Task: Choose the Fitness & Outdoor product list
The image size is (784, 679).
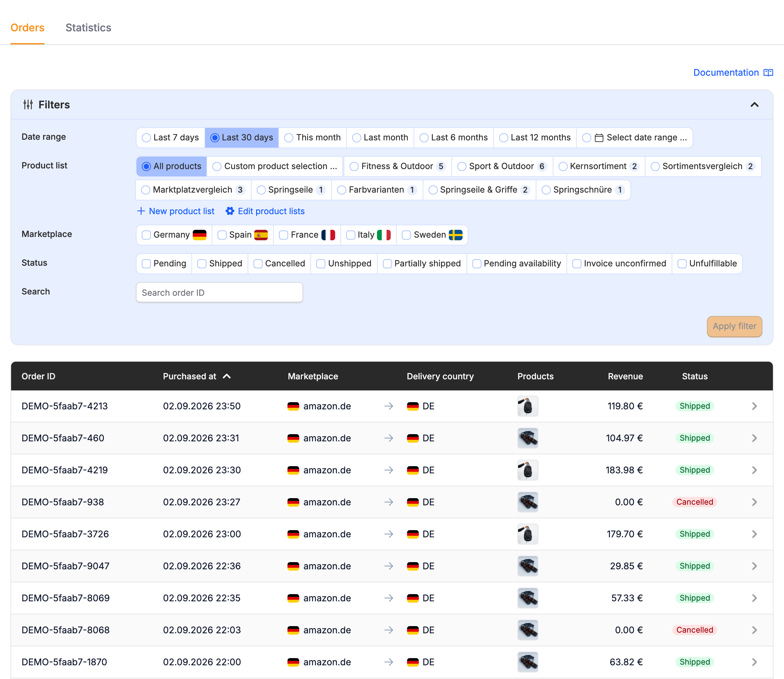Action: pos(398,166)
